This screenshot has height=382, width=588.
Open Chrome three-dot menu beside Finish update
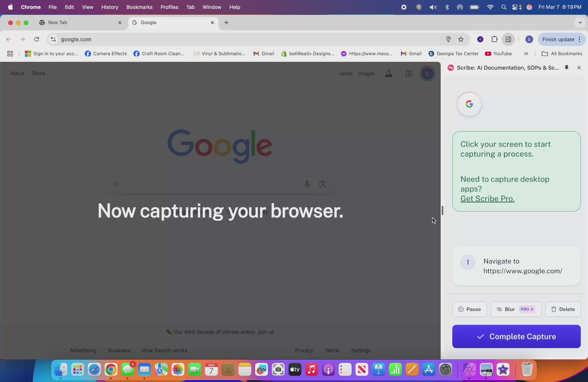[580, 39]
